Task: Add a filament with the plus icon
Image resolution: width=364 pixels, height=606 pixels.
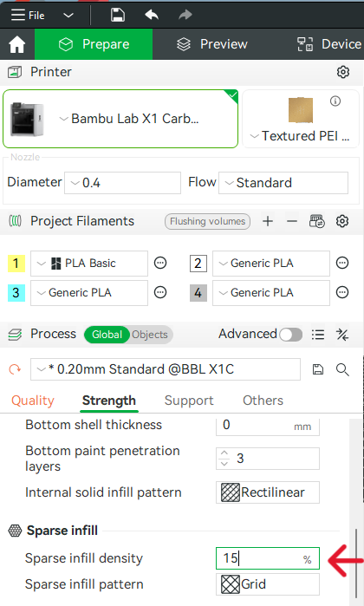Action: (x=268, y=221)
